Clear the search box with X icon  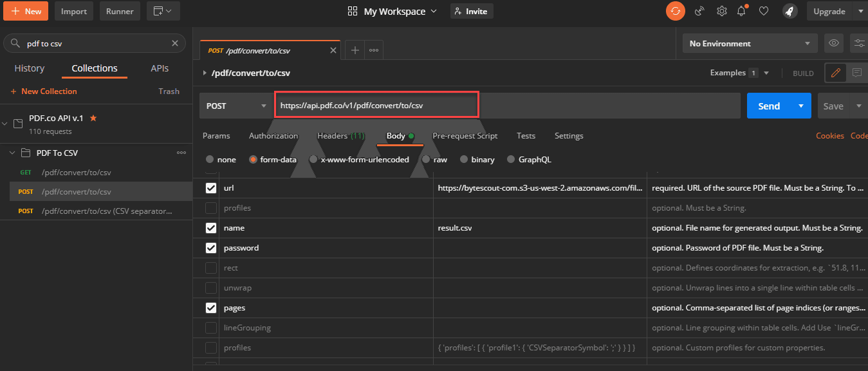coord(174,43)
